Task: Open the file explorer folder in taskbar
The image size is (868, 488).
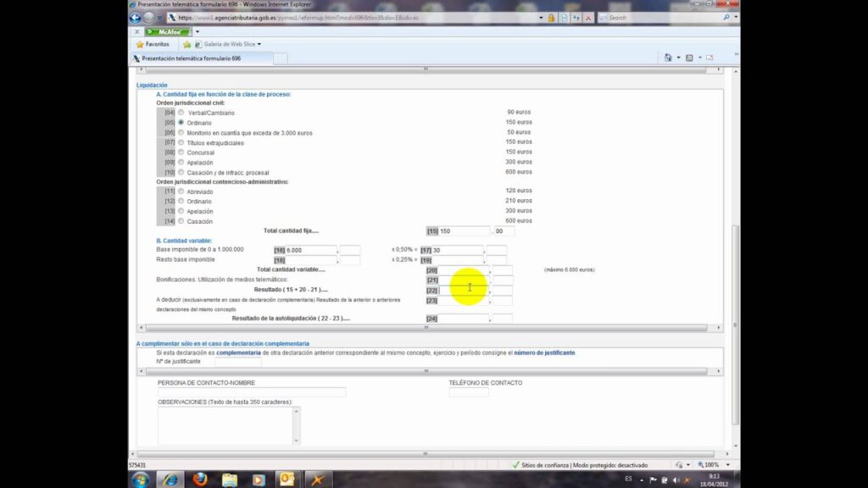Action: point(229,480)
